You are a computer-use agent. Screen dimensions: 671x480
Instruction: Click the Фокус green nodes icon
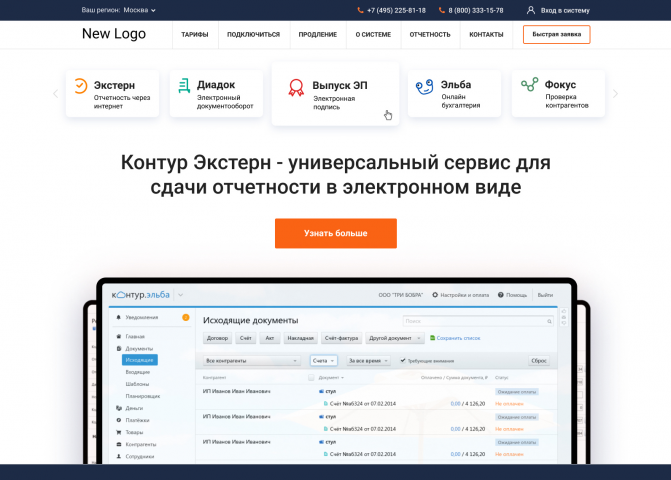[x=529, y=84]
